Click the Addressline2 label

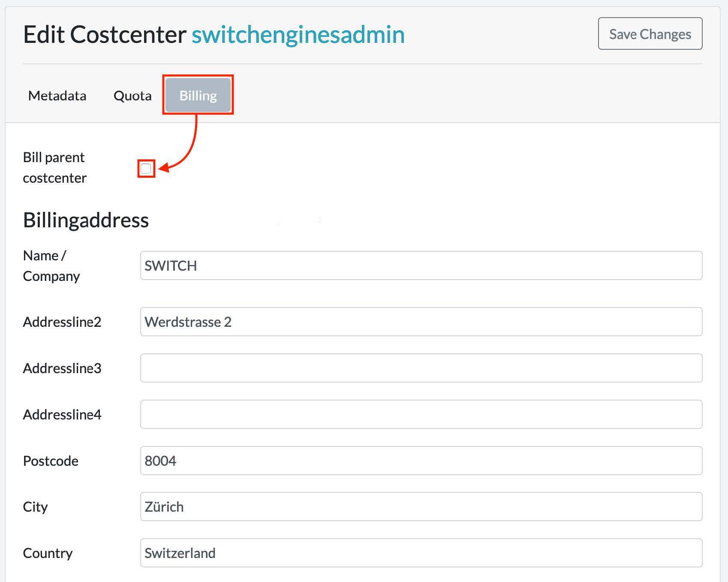pos(62,322)
